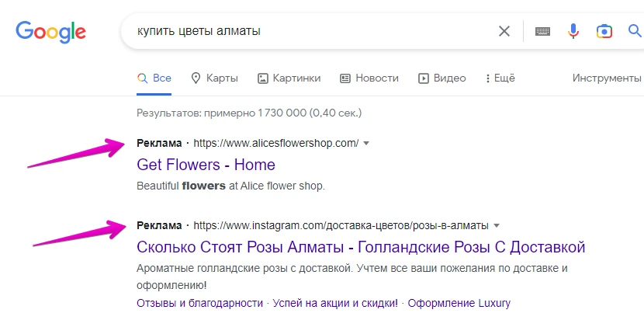Expand dropdown arrow next to instagram.com URL
This screenshot has height=334, width=644.
point(497,225)
